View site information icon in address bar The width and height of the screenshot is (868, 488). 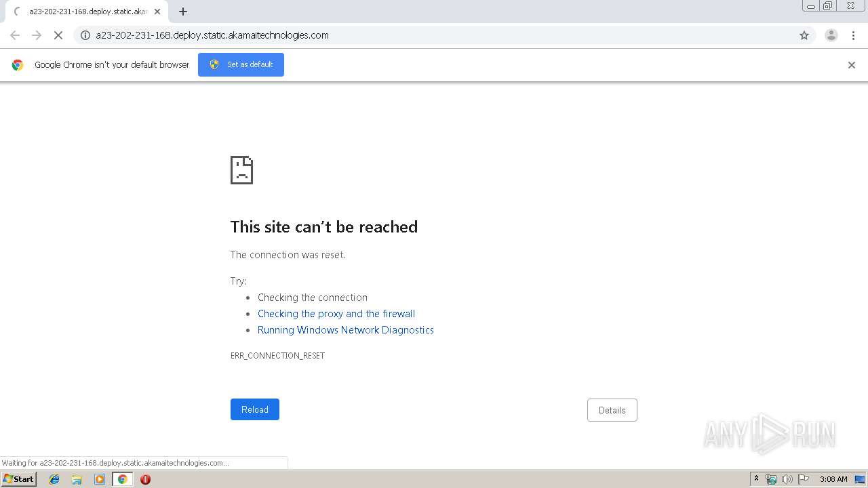click(x=85, y=35)
